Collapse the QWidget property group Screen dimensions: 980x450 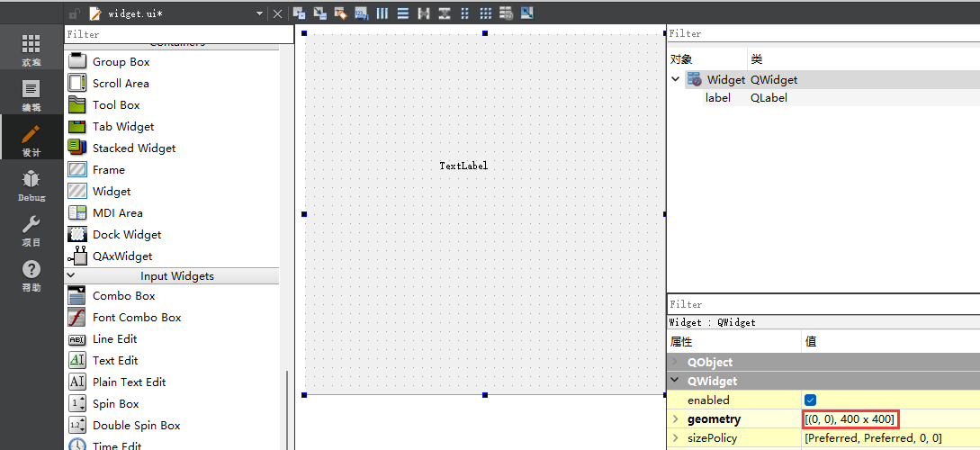coord(675,381)
